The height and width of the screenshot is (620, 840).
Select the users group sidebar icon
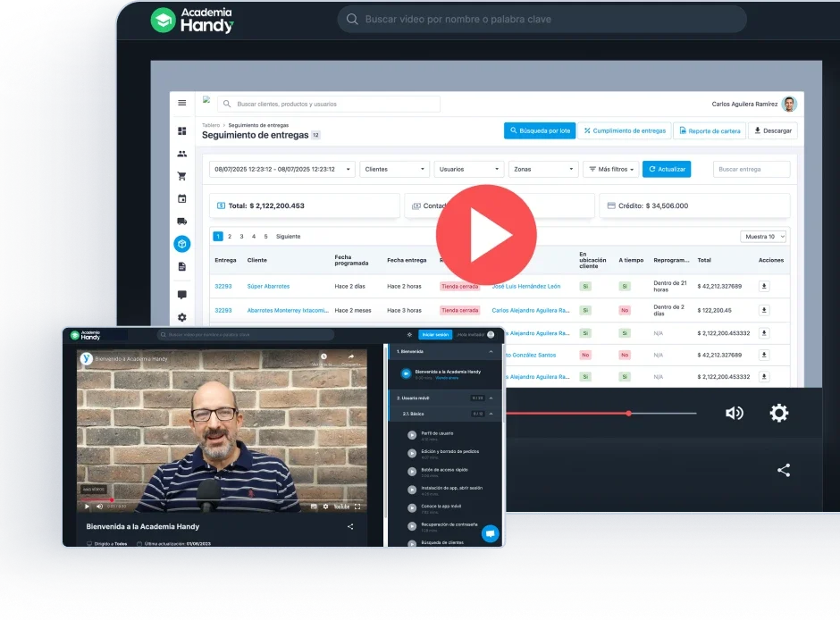(x=182, y=154)
